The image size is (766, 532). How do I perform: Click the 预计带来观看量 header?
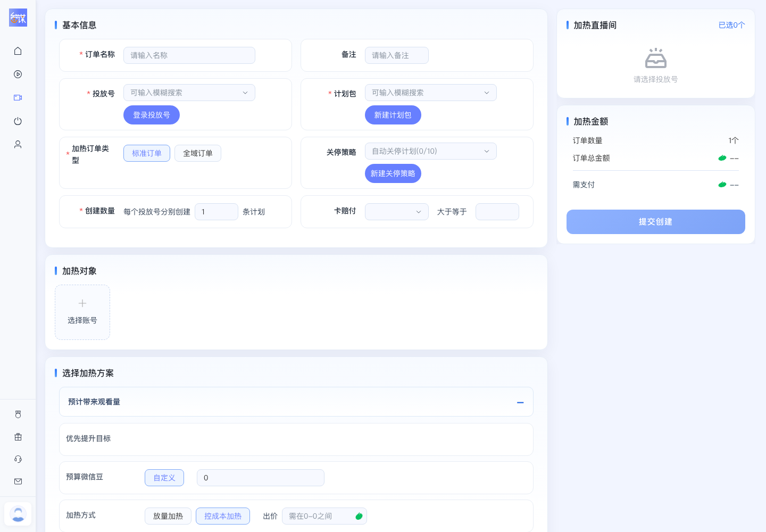pyautogui.click(x=296, y=402)
